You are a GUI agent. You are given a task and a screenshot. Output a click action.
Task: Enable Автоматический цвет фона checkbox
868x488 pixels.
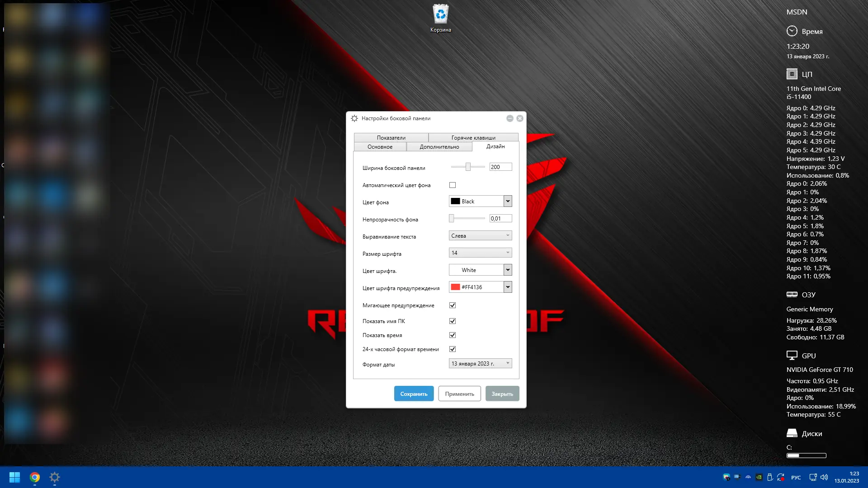pyautogui.click(x=453, y=185)
